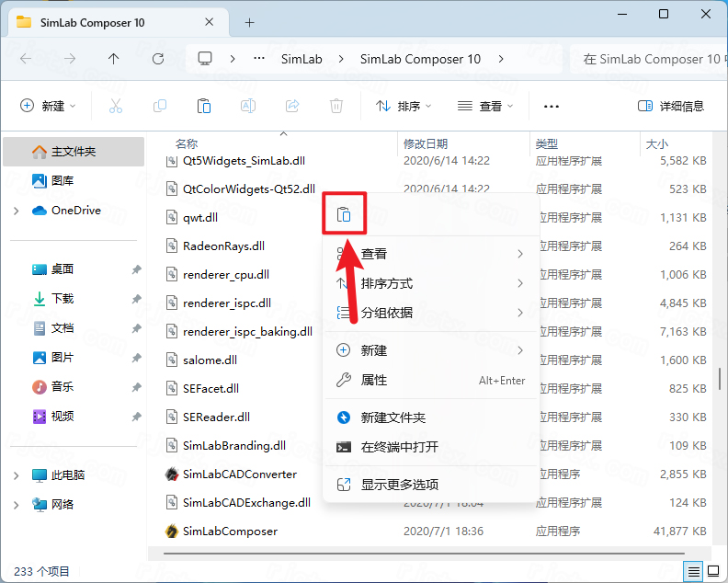The height and width of the screenshot is (583, 728).
Task: Go up one folder level with Up arrow
Action: click(113, 59)
